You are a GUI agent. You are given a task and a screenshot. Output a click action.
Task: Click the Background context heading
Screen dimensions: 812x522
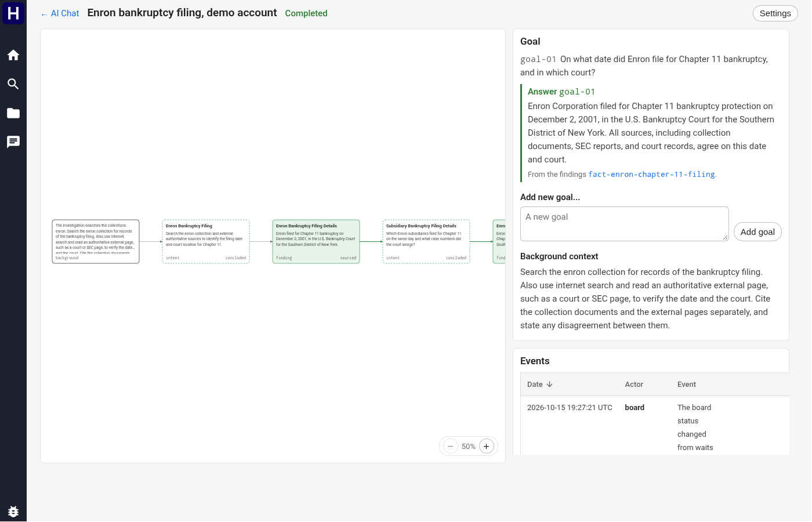[x=559, y=256]
